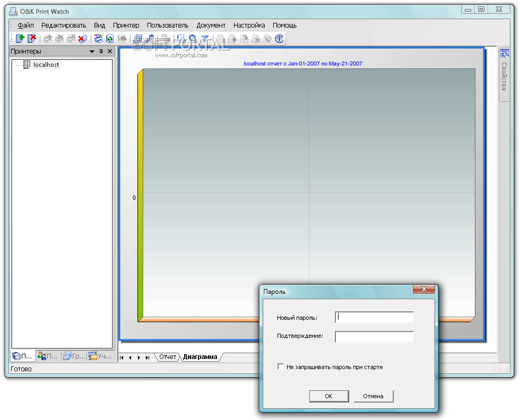
Task: Minimize the O&K Print Watch window
Action: click(468, 10)
